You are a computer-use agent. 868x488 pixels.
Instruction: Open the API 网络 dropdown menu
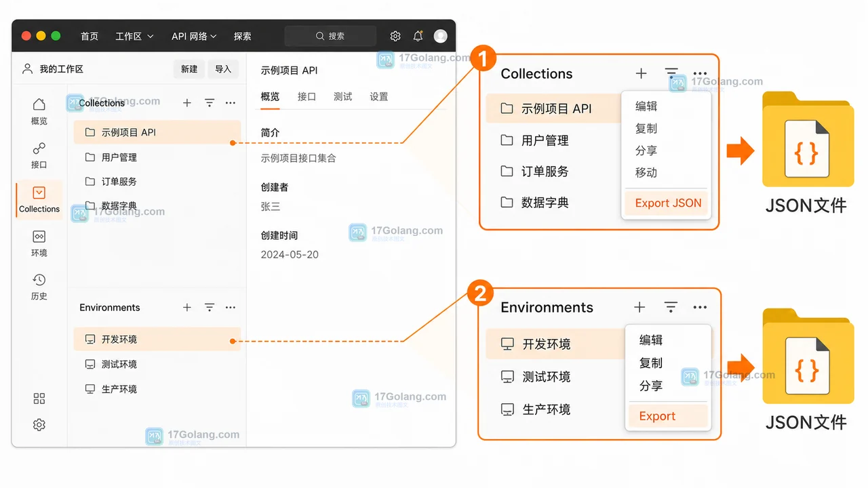pyautogui.click(x=194, y=36)
